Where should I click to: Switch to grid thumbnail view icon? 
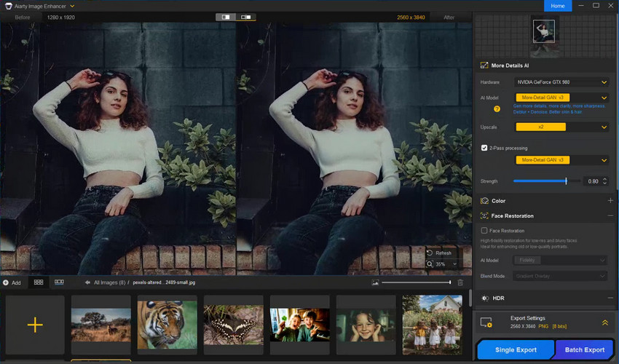39,282
